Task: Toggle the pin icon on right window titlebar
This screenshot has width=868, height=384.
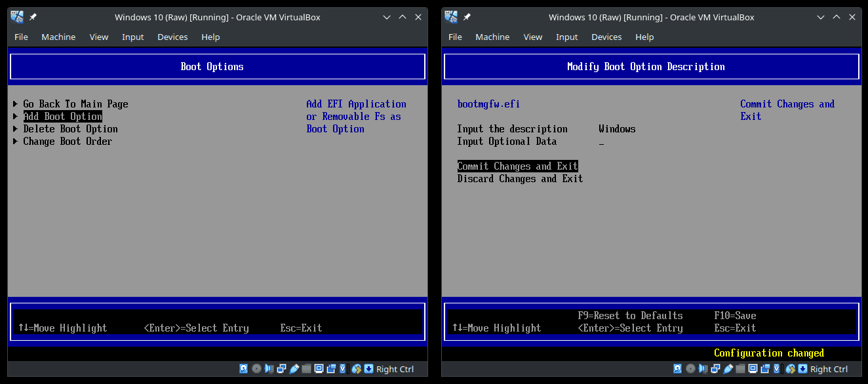Action: pyautogui.click(x=467, y=18)
